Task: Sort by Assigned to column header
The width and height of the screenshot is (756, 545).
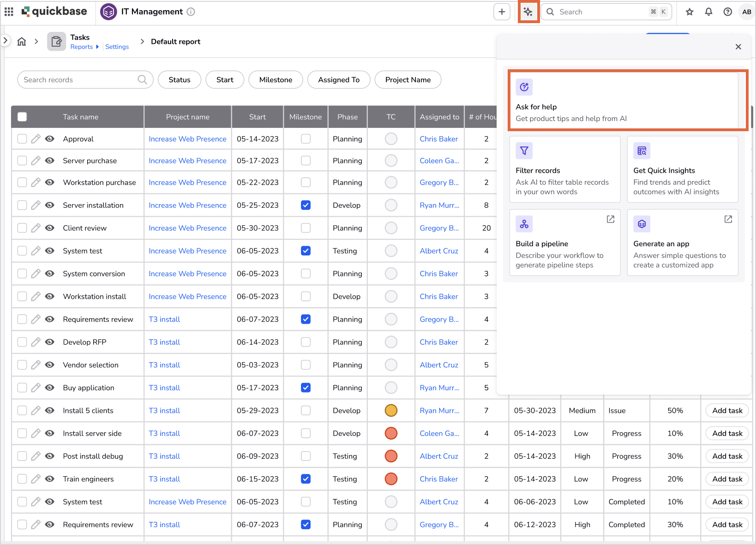Action: (x=439, y=117)
